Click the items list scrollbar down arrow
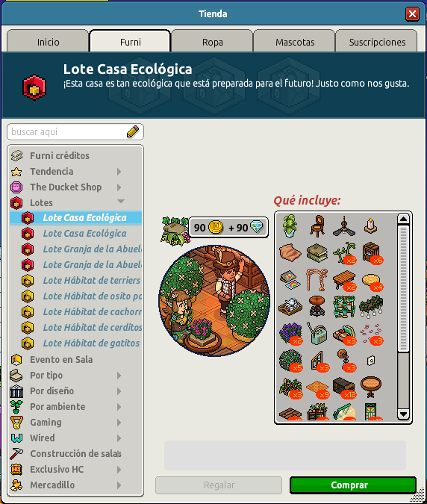The image size is (427, 504). click(403, 414)
